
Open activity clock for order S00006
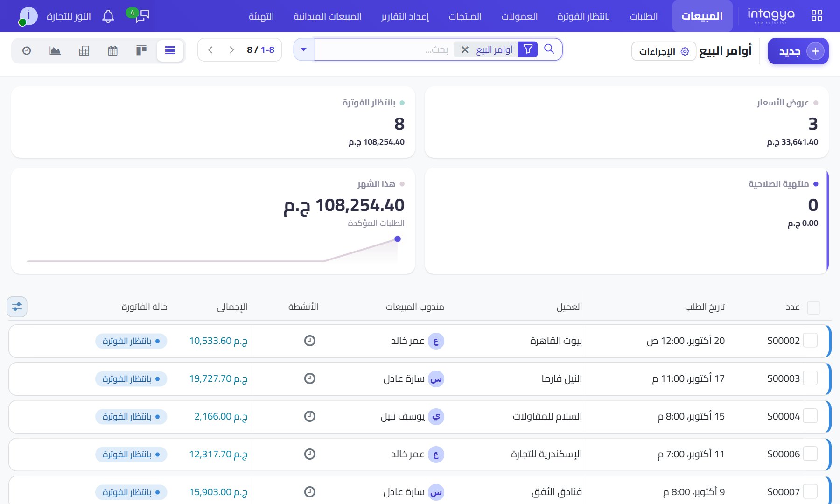click(x=309, y=454)
